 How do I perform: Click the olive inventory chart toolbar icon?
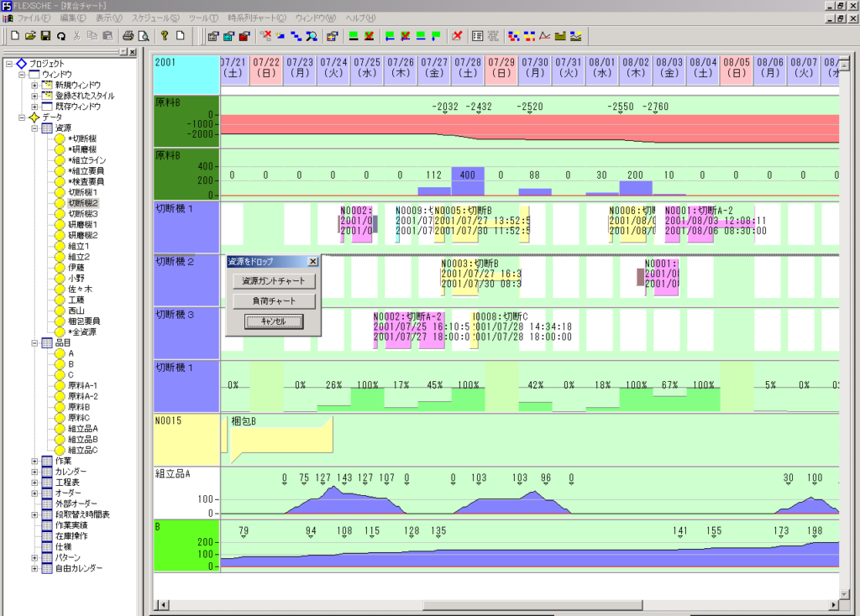[560, 36]
